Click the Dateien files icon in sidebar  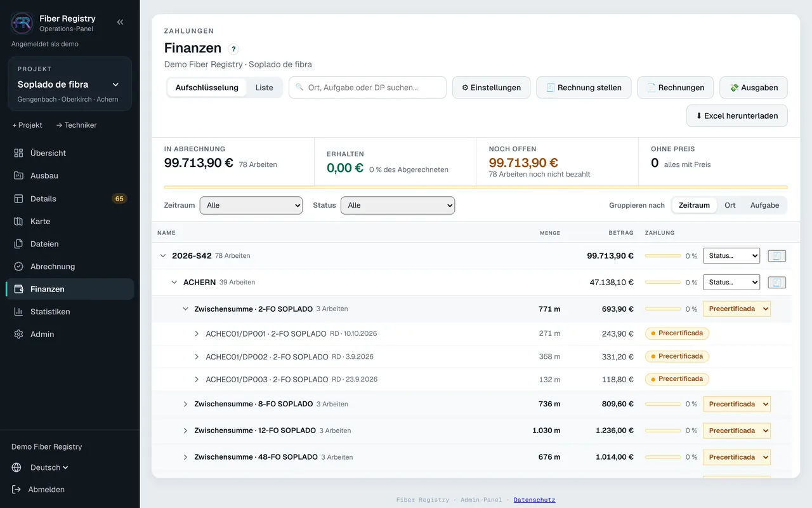[x=18, y=244]
